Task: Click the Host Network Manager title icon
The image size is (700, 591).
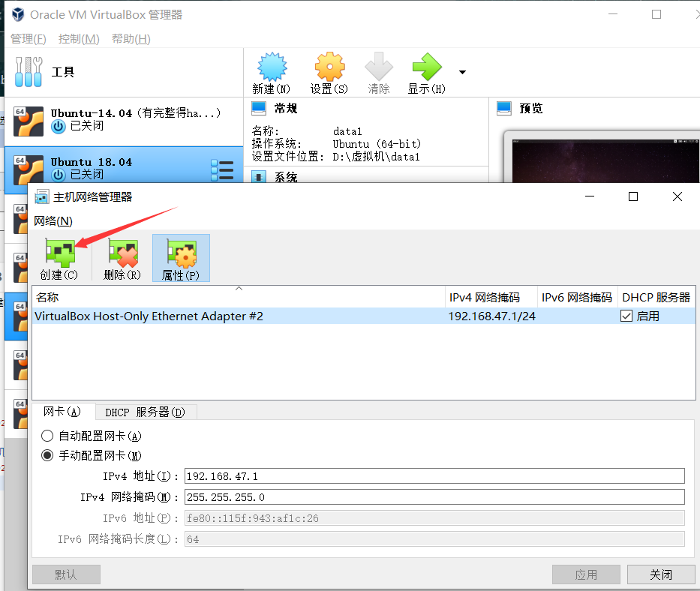Action: [x=42, y=196]
